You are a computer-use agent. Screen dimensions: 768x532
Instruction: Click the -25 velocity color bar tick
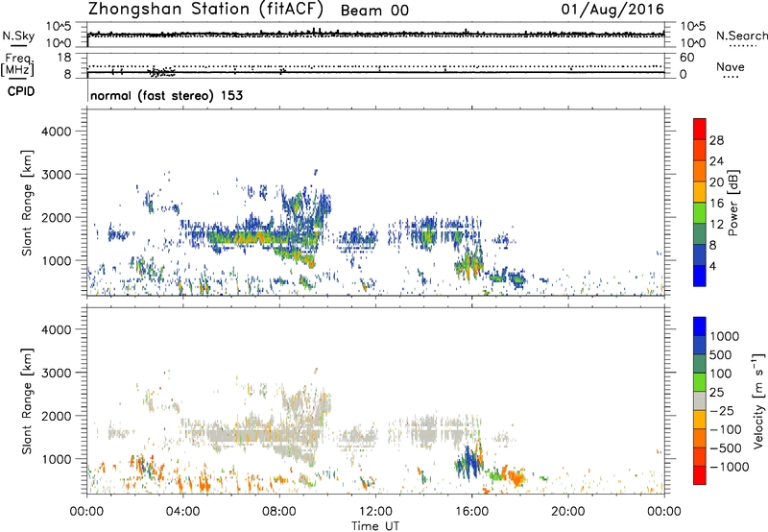pos(722,410)
